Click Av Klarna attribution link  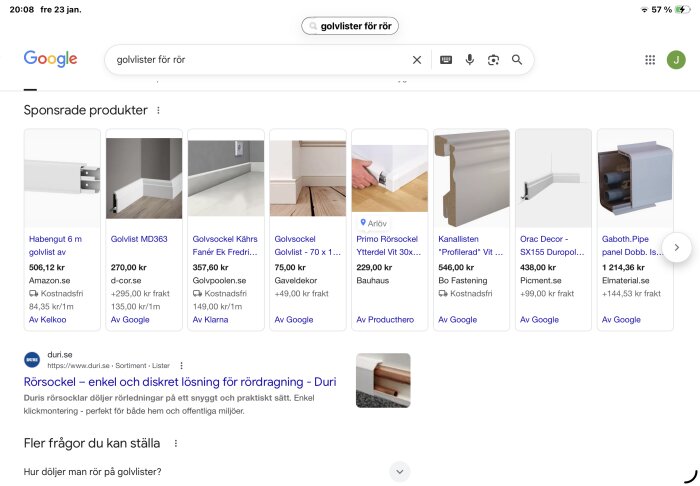210,320
